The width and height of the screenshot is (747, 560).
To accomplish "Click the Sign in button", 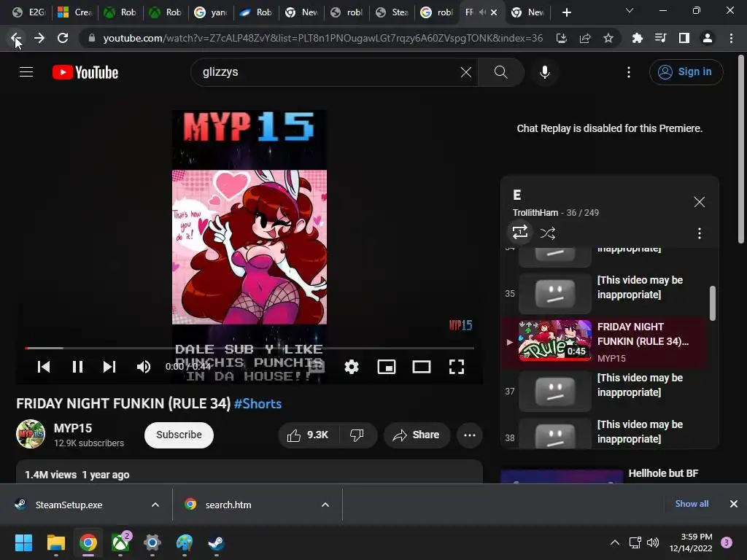I will coord(686,72).
